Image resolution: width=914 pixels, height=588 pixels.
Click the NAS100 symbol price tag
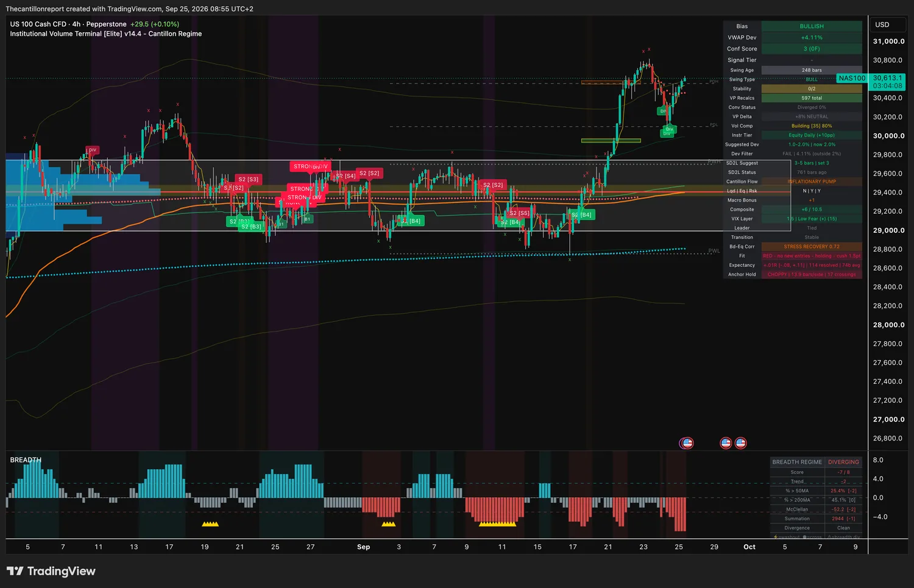pos(852,78)
